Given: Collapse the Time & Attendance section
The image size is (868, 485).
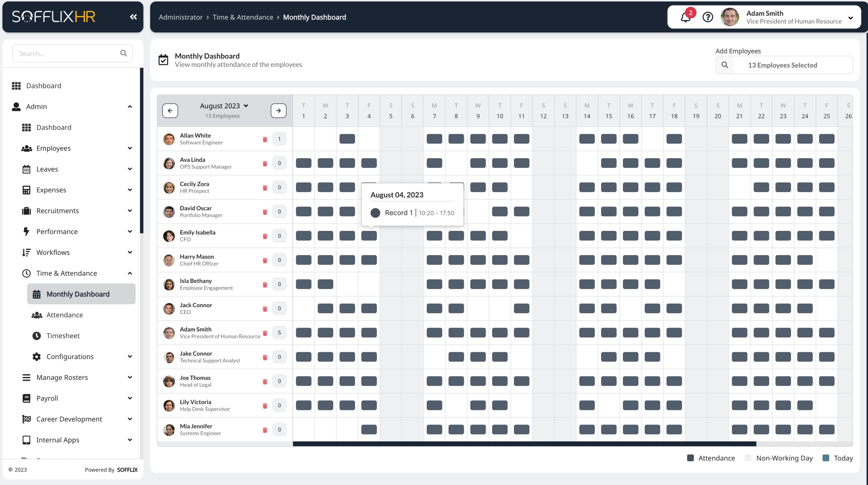Looking at the screenshot, I should [130, 273].
